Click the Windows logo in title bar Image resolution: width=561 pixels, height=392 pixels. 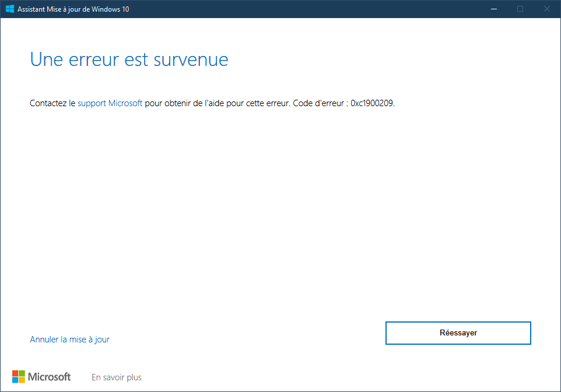pyautogui.click(x=10, y=9)
